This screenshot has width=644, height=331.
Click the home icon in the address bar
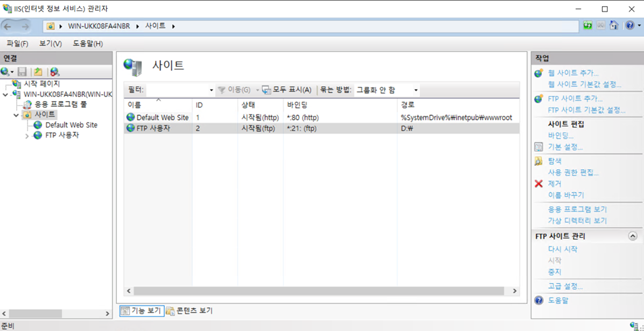(x=614, y=26)
